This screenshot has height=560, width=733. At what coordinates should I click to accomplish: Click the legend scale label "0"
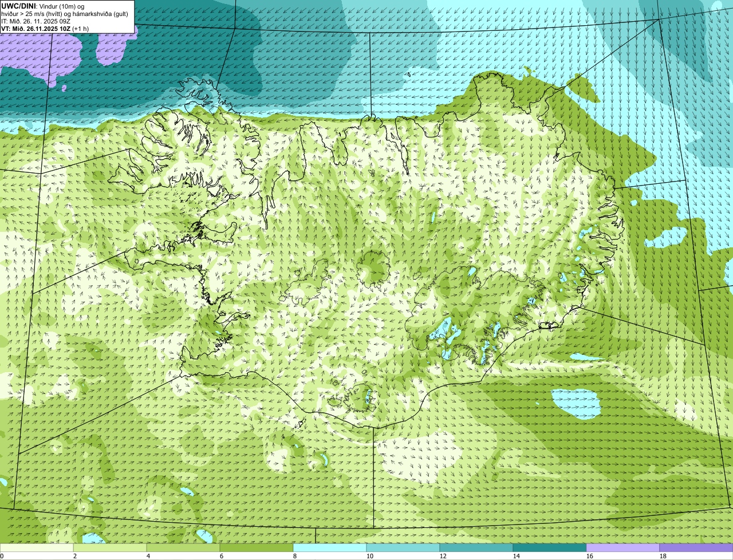(2, 556)
